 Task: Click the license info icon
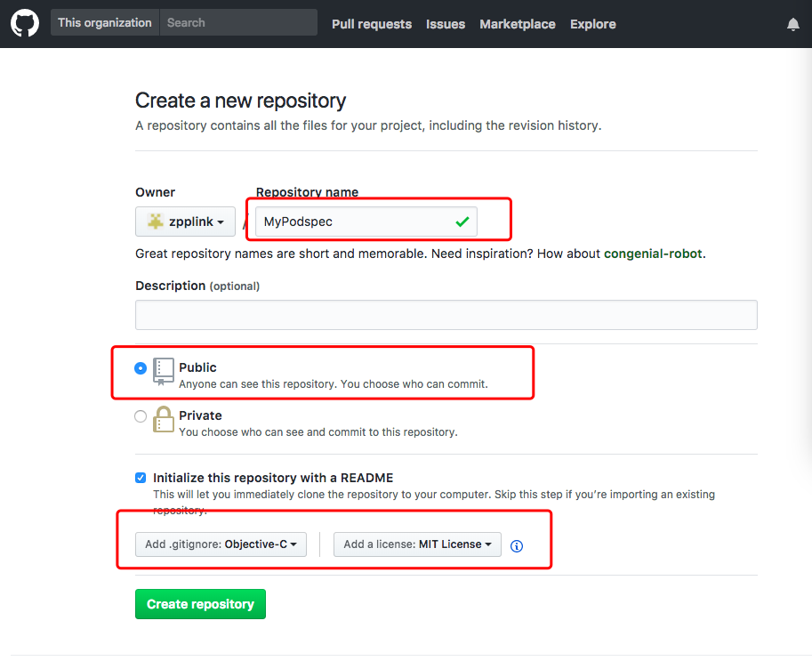point(517,545)
